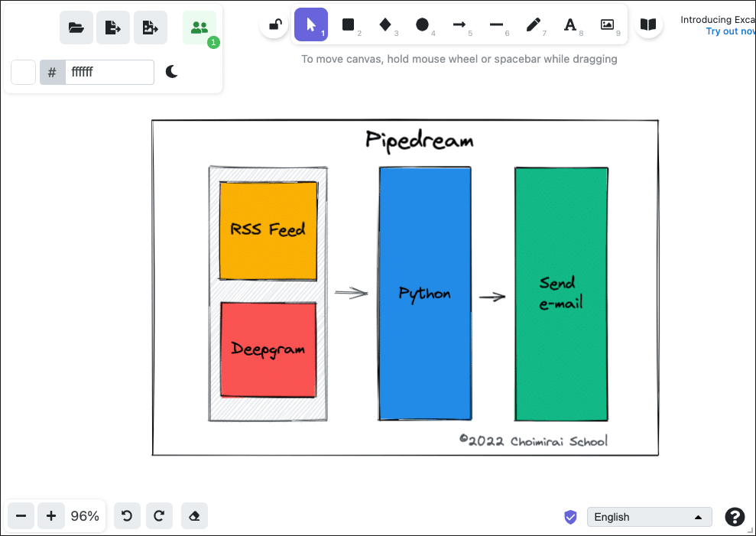Click the ©2022 Choimirai School text
The width and height of the screenshot is (756, 536).
(534, 441)
